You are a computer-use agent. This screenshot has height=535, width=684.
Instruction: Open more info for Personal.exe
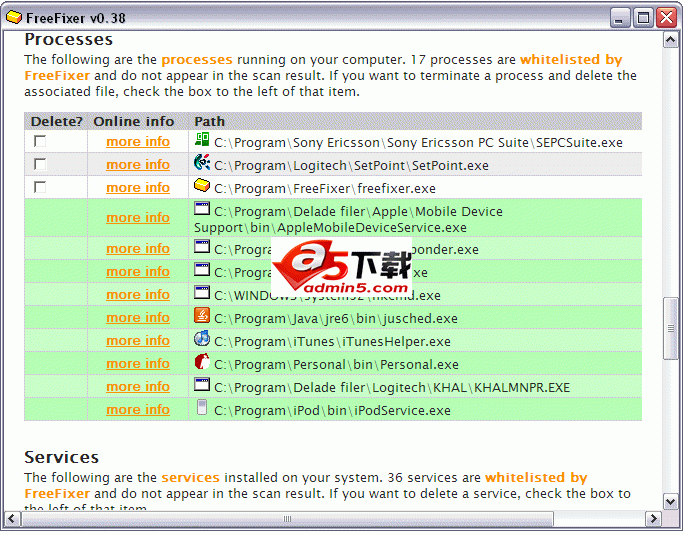138,364
